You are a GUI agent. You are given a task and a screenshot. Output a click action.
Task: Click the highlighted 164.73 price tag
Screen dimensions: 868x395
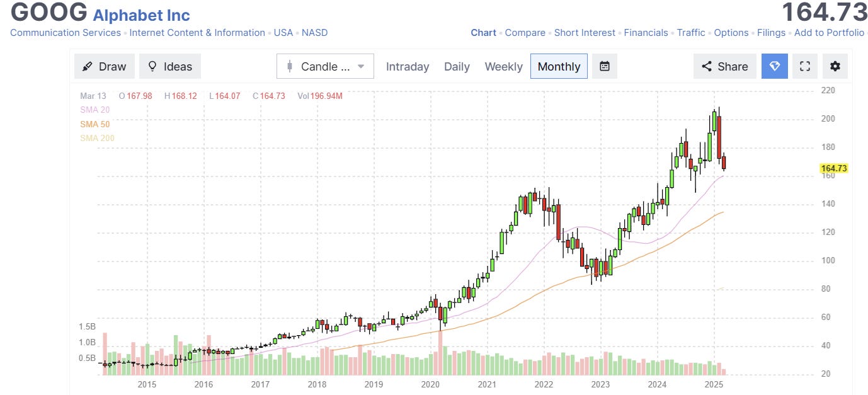tap(833, 168)
